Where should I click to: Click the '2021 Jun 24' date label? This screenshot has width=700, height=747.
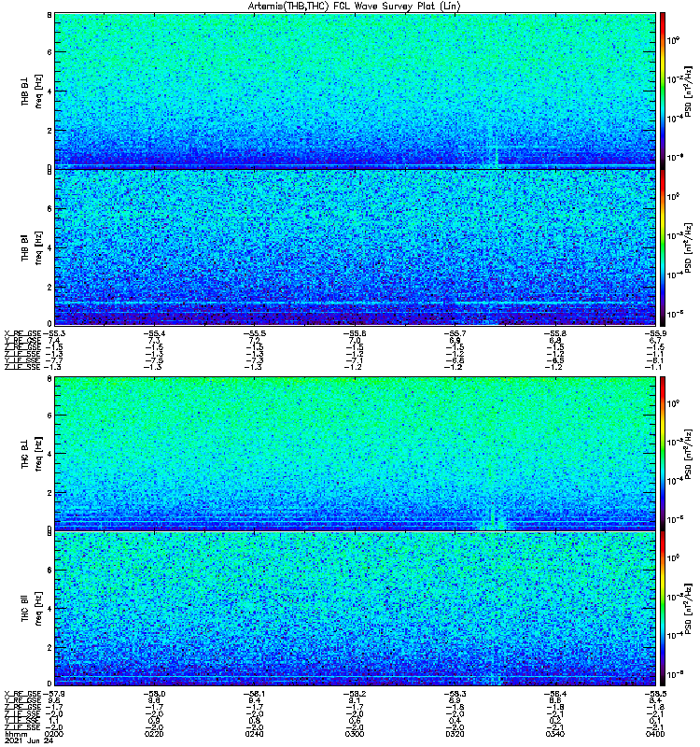29,741
